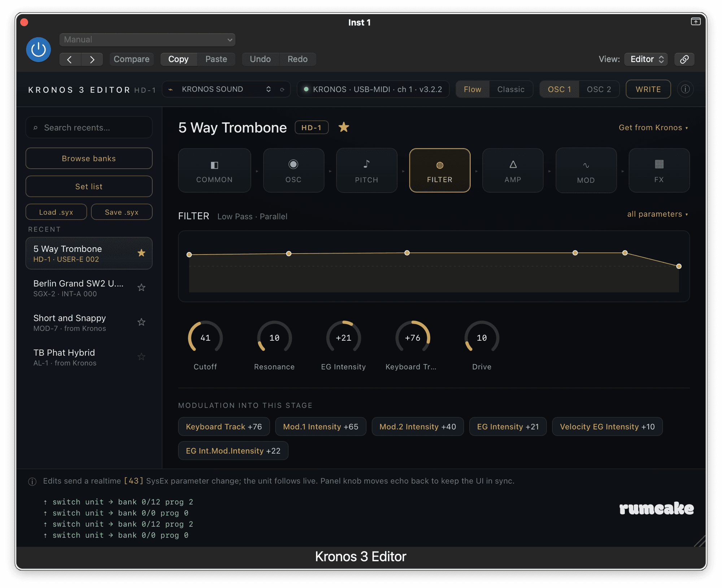
Task: Click the first filter envelope point
Action: click(x=189, y=255)
